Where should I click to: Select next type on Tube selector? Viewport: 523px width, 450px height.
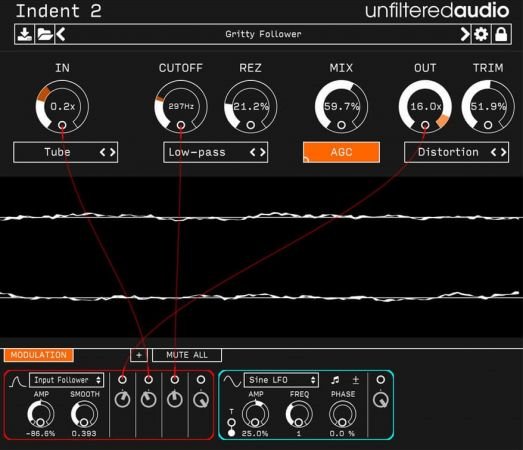pyautogui.click(x=113, y=152)
